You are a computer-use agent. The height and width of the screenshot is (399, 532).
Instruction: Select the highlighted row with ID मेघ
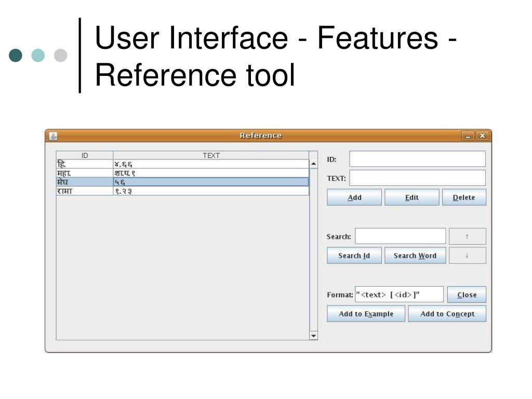click(x=182, y=182)
